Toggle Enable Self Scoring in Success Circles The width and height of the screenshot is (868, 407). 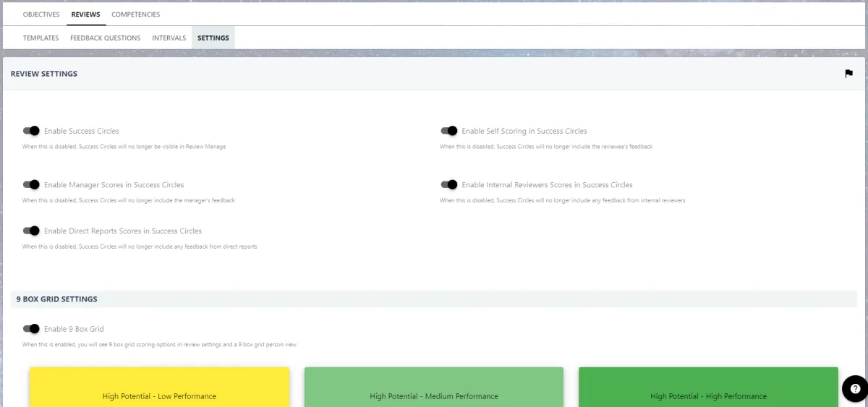coord(449,131)
